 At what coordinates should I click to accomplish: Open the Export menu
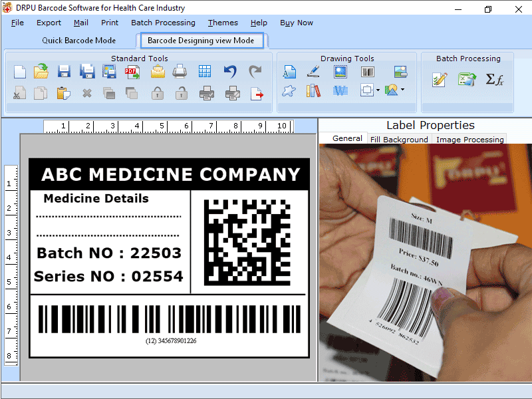[x=49, y=23]
